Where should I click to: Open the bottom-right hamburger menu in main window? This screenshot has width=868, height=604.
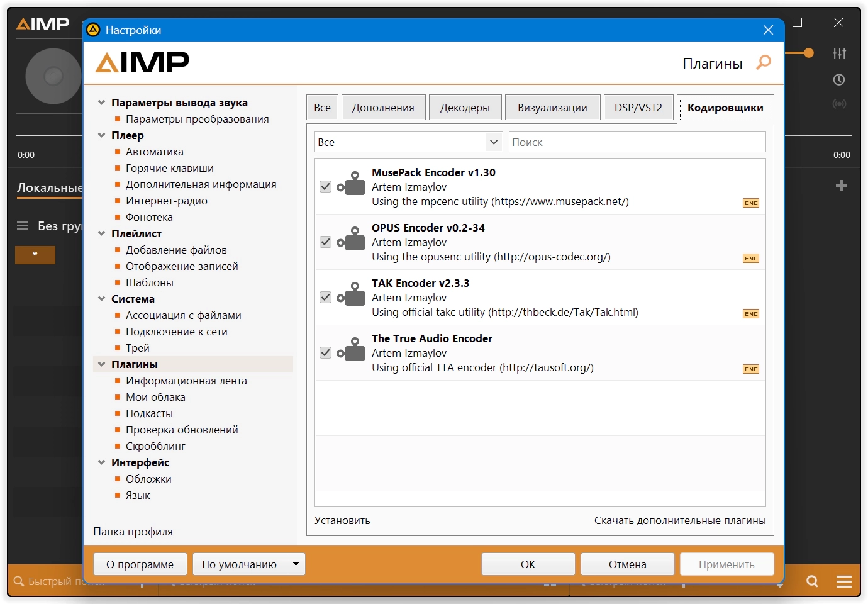coord(844,581)
